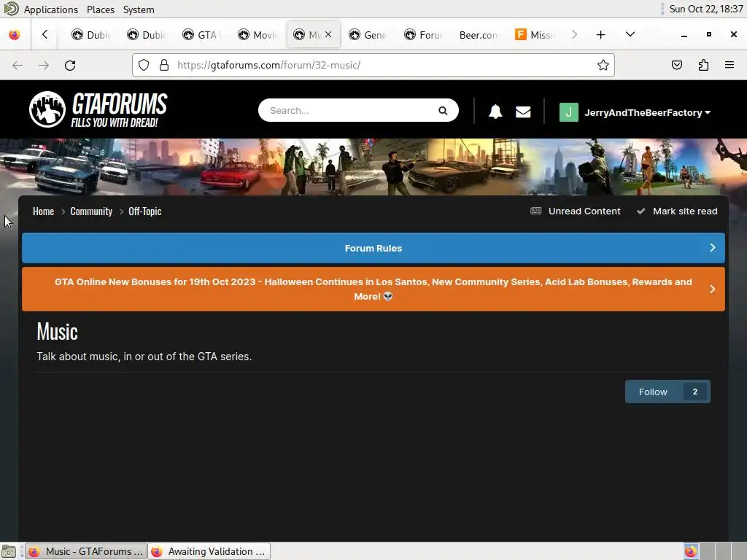Open GTA Online New Bonuses announcement

click(x=373, y=289)
